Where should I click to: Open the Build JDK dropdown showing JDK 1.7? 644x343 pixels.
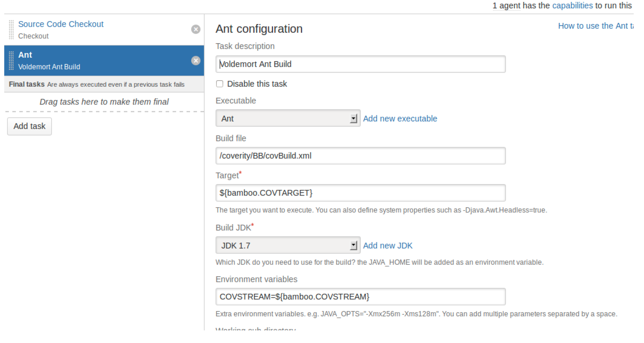[288, 245]
